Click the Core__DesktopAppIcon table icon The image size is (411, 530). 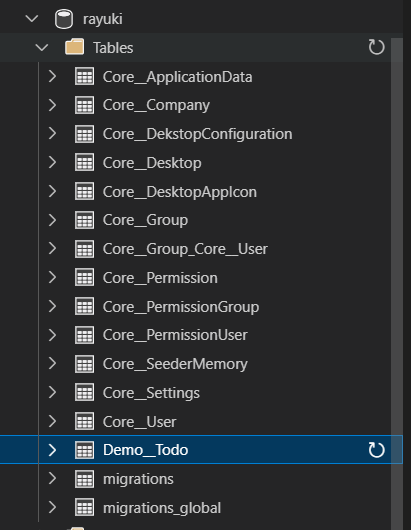(84, 191)
